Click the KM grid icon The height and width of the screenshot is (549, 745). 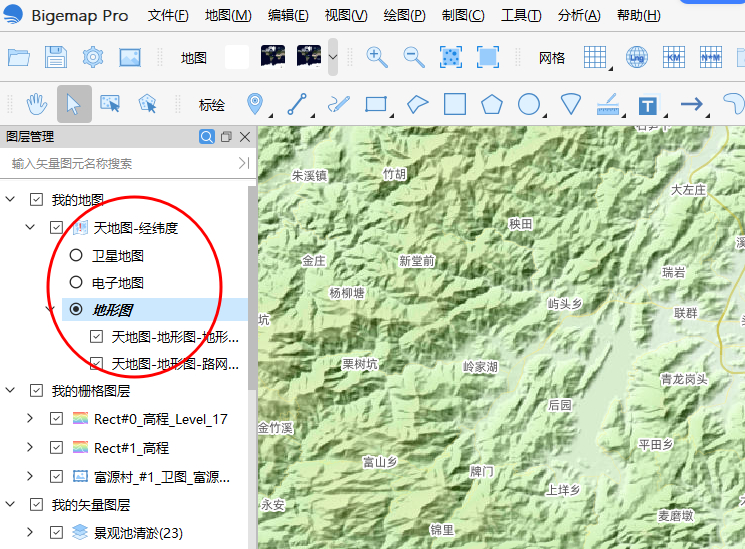[x=674, y=58]
